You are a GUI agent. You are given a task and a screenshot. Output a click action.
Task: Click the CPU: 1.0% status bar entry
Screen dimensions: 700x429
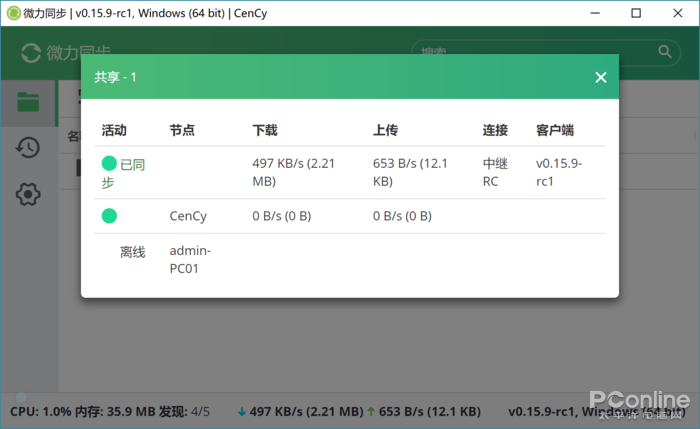(x=41, y=411)
